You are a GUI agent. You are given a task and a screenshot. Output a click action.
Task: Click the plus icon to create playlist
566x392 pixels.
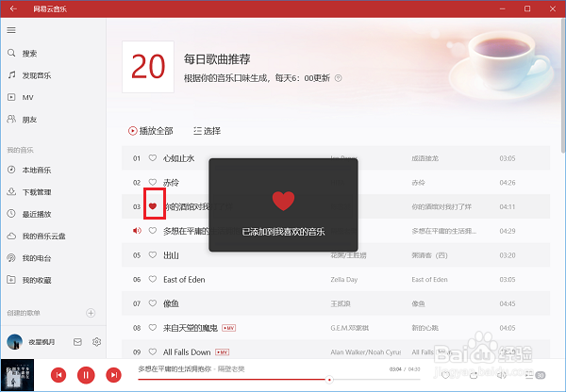pos(91,313)
